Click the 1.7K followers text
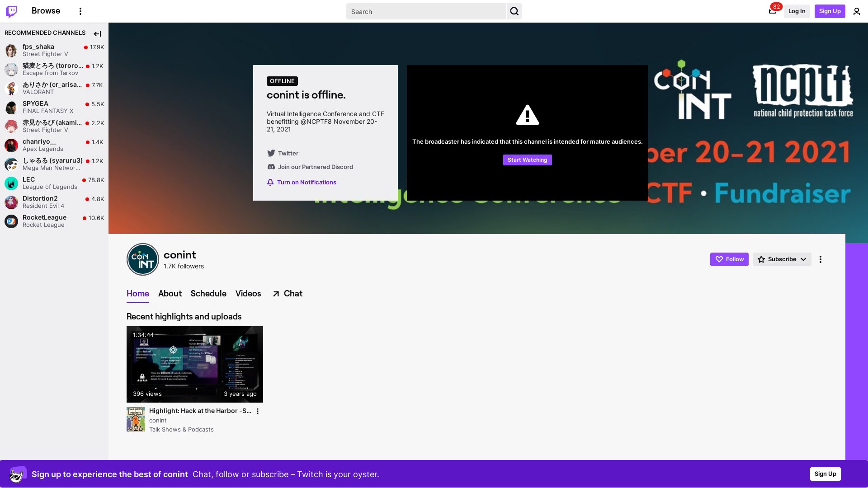The height and width of the screenshot is (488, 868). (x=184, y=266)
